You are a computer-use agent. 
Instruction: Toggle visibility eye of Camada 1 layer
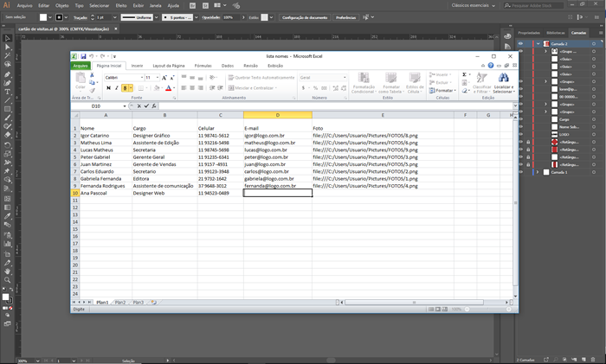pos(520,172)
